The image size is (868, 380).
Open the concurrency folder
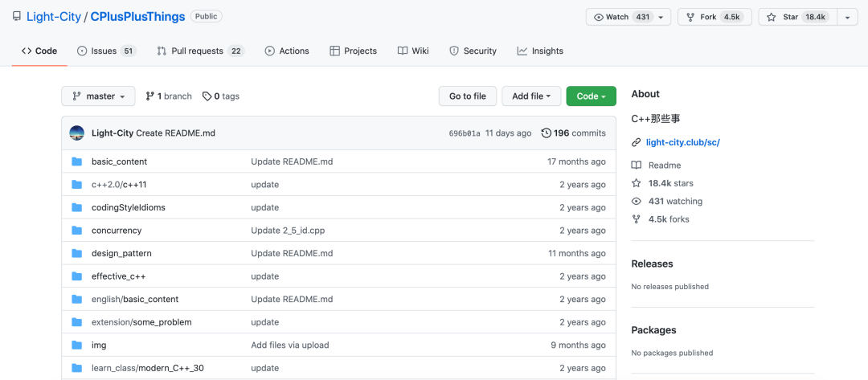[117, 230]
